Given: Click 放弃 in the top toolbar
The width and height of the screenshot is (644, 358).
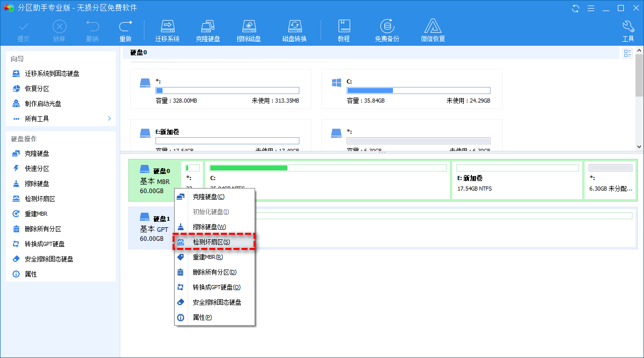Looking at the screenshot, I should (59, 31).
